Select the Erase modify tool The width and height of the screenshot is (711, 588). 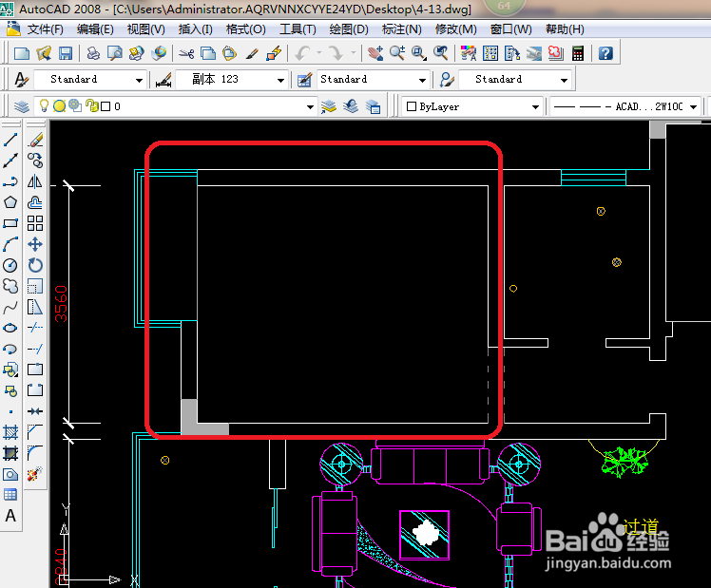35,140
